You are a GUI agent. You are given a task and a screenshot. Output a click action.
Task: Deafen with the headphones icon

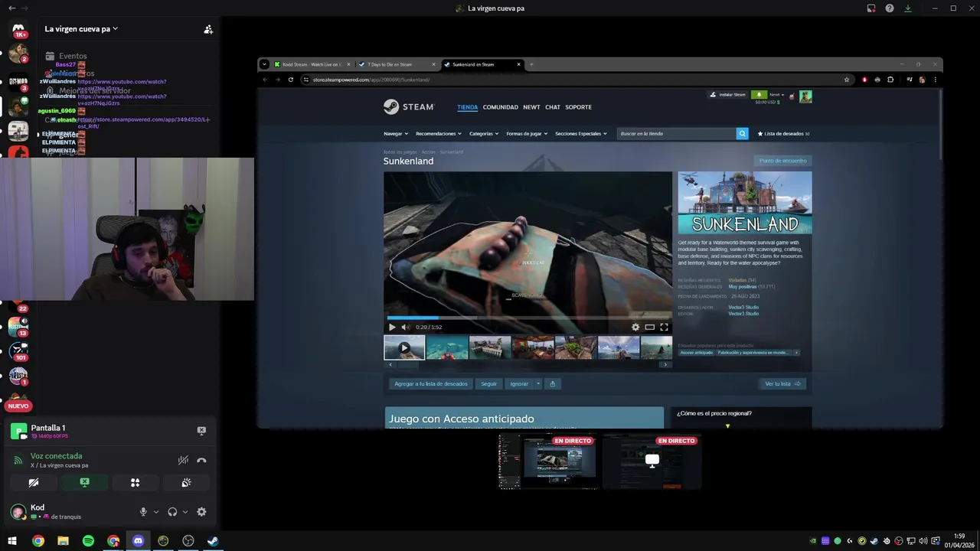172,512
